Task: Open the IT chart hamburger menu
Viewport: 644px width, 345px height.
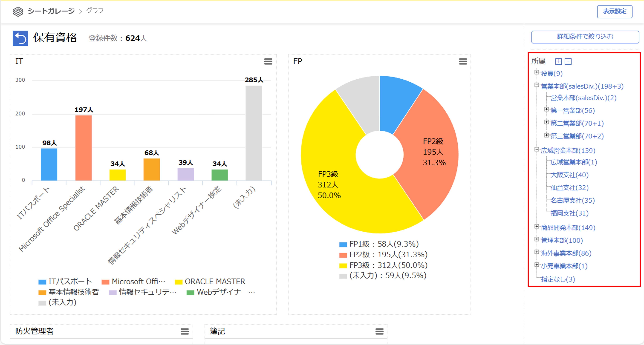Action: pyautogui.click(x=268, y=61)
